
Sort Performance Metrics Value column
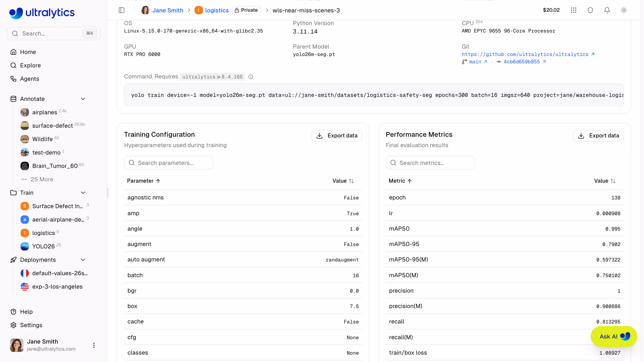coord(605,181)
